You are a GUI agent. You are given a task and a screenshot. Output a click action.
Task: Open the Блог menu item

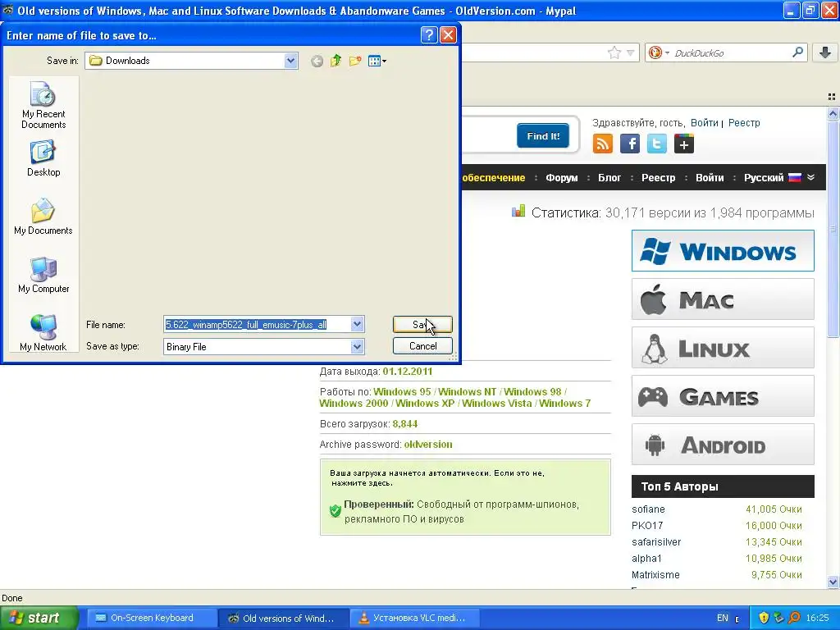pos(609,178)
